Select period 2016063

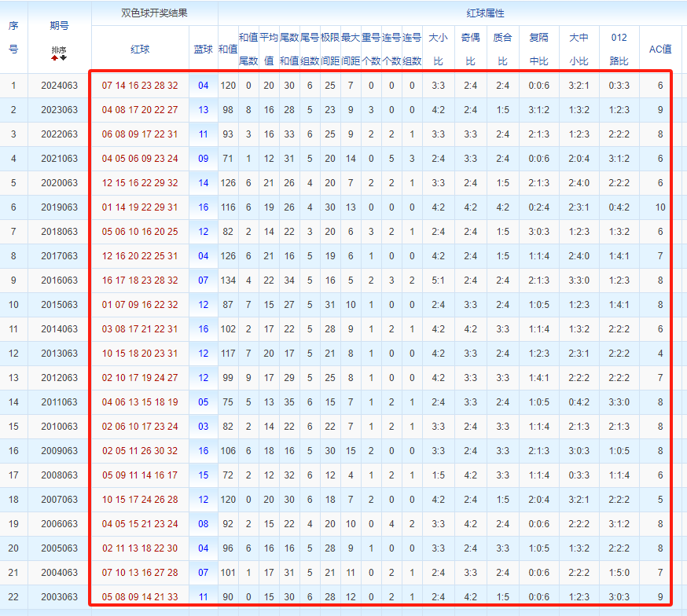pos(59,280)
